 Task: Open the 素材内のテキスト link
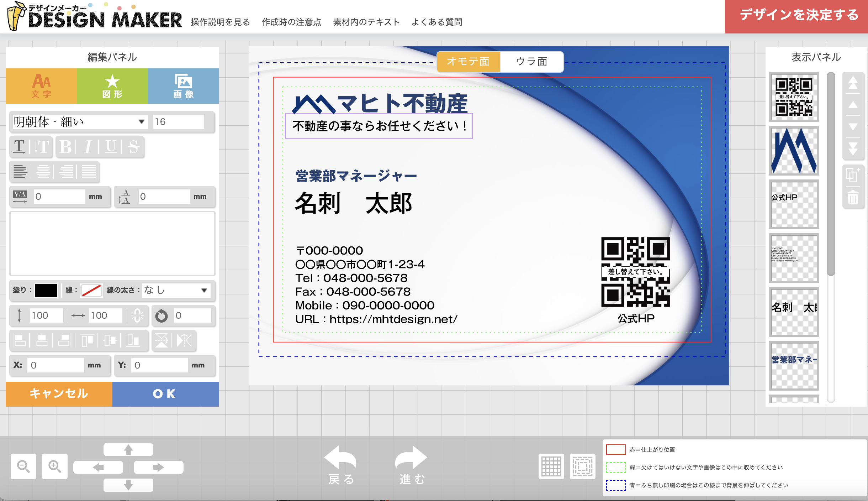coord(366,22)
